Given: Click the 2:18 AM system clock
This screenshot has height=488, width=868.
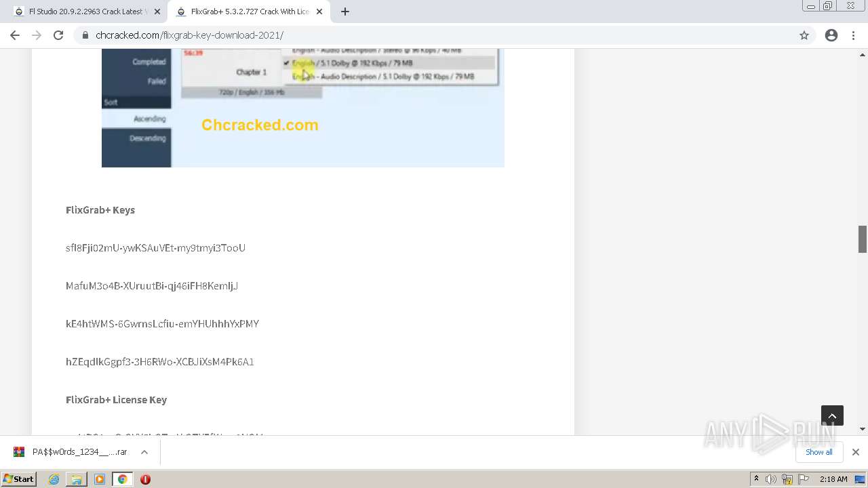Looking at the screenshot, I should [x=833, y=479].
